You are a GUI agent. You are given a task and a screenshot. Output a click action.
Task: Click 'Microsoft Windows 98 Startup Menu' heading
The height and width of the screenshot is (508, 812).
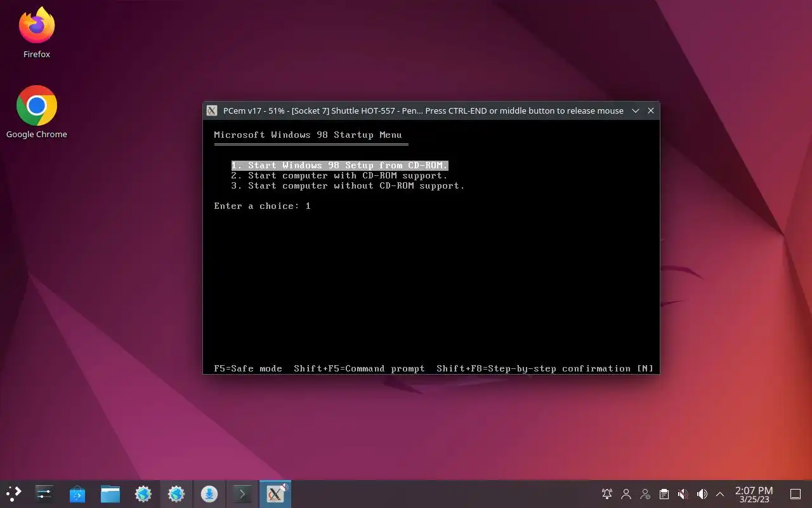[x=308, y=135]
